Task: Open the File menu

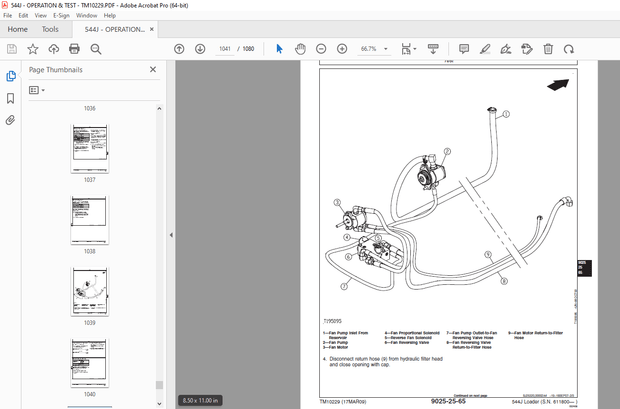Action: [x=8, y=16]
